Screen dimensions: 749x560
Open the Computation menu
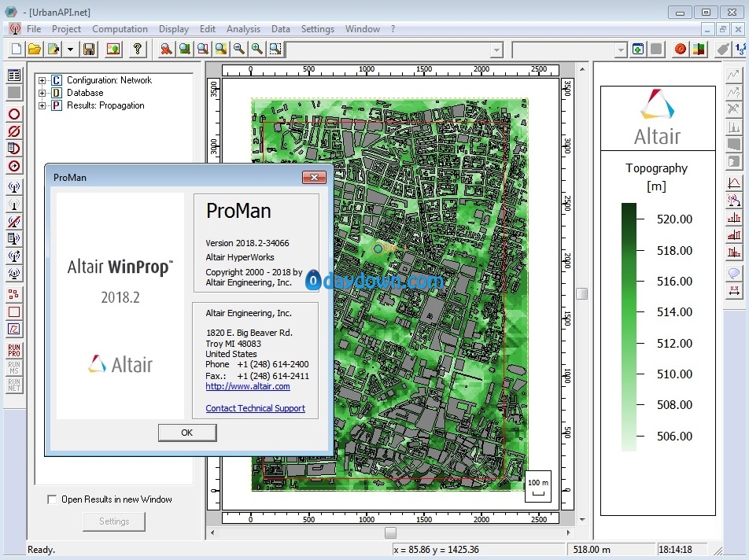[120, 29]
